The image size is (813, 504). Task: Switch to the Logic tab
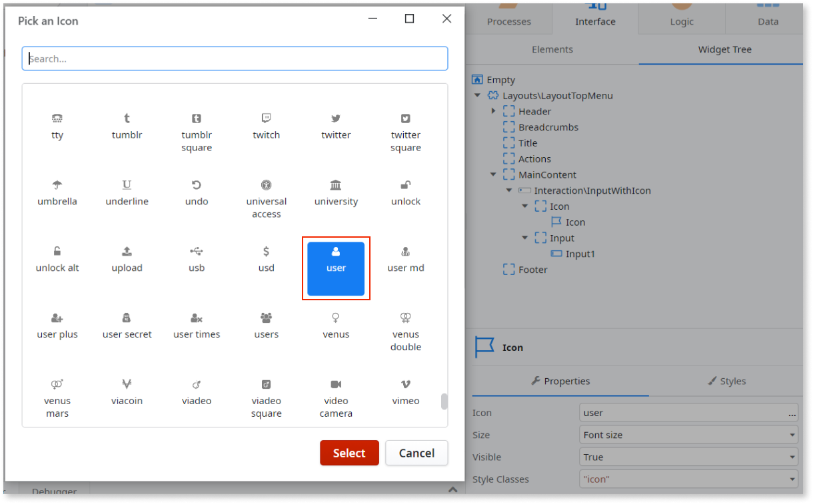click(681, 21)
